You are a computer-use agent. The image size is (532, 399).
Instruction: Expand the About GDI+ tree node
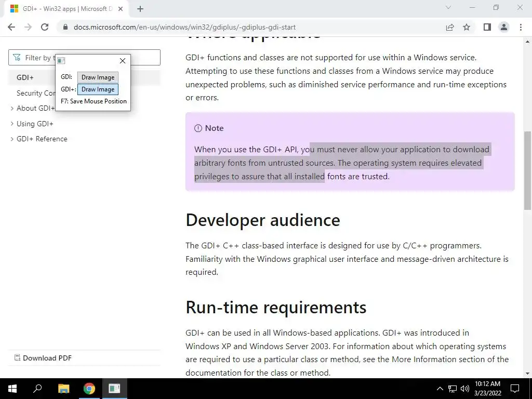pos(12,108)
